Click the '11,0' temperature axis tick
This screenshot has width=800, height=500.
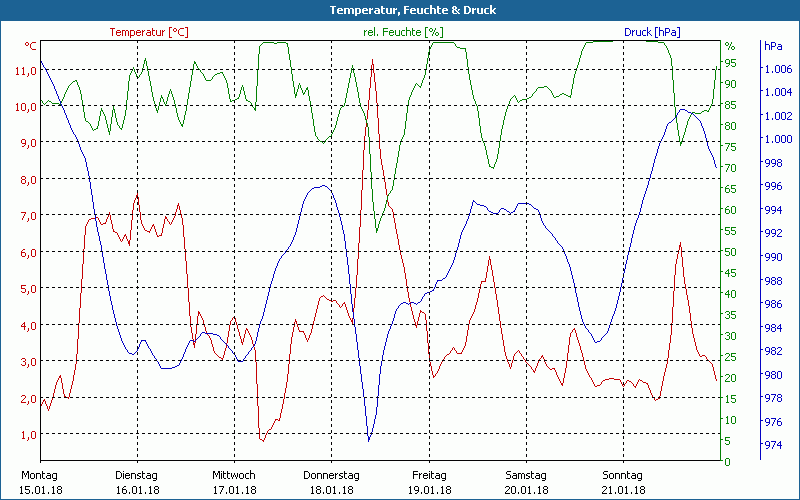pos(25,71)
